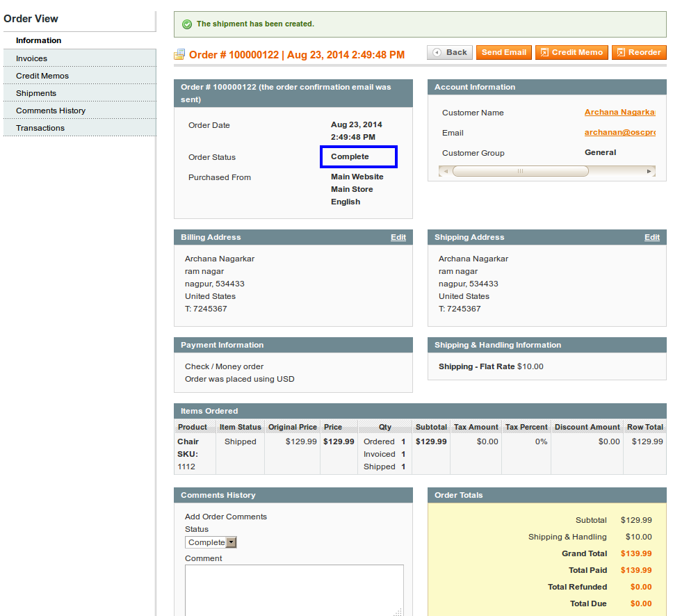673x616 pixels.
Task: Open the comment Status dropdown
Action: (211, 542)
